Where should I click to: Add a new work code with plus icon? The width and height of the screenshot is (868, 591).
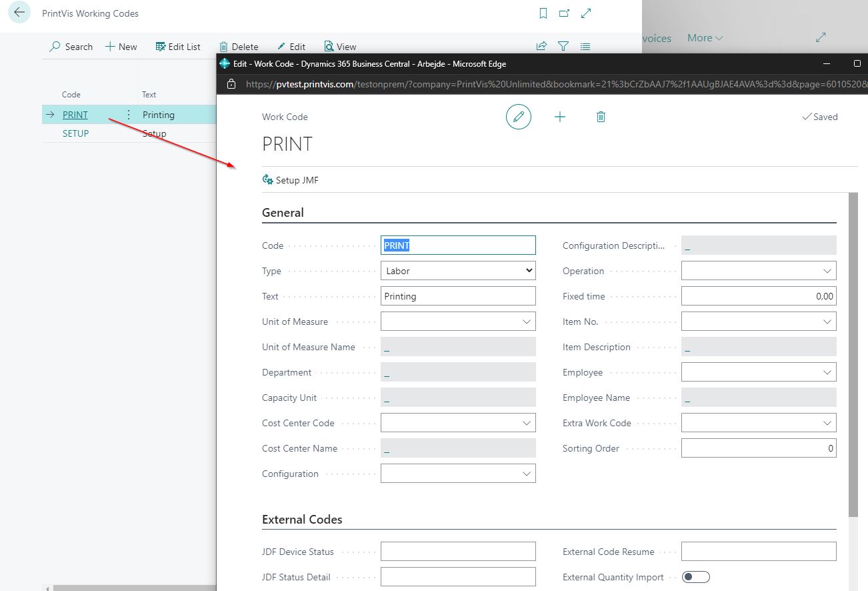(x=560, y=117)
